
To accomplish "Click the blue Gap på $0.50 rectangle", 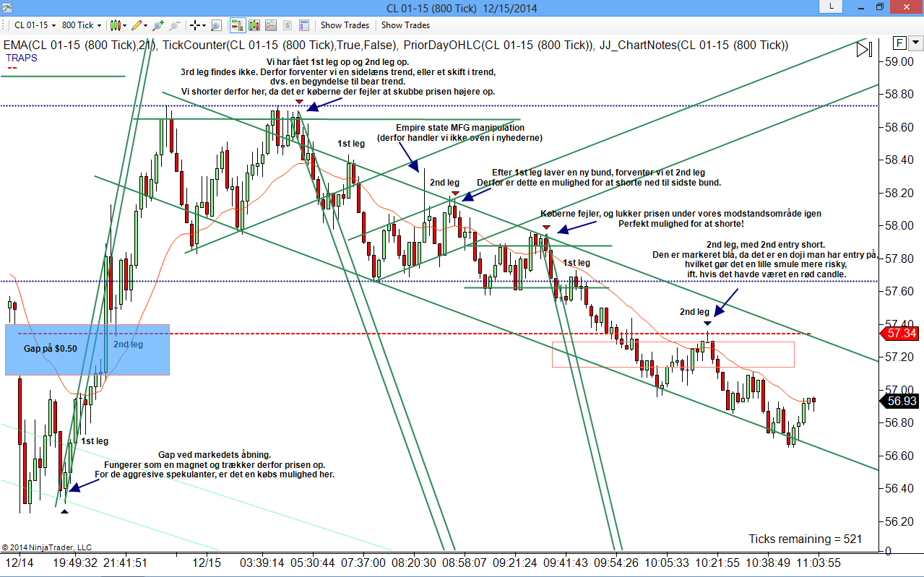I will [x=87, y=350].
